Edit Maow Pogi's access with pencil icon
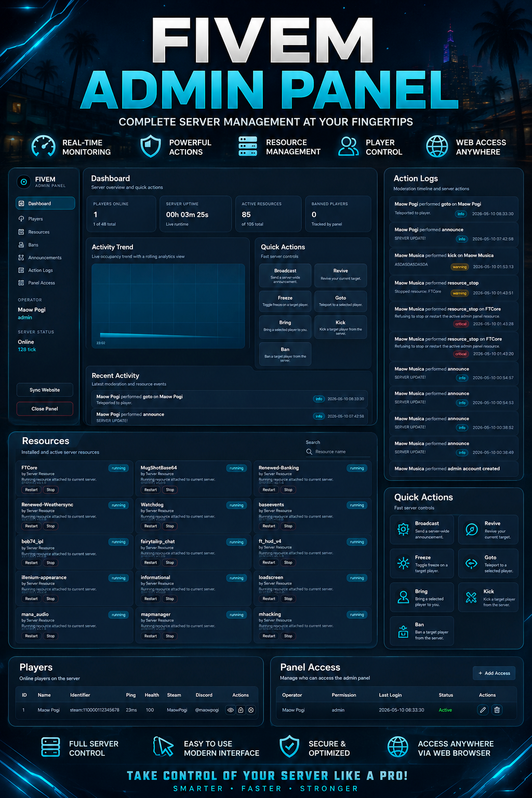Viewport: 532px width, 798px height. [x=483, y=710]
